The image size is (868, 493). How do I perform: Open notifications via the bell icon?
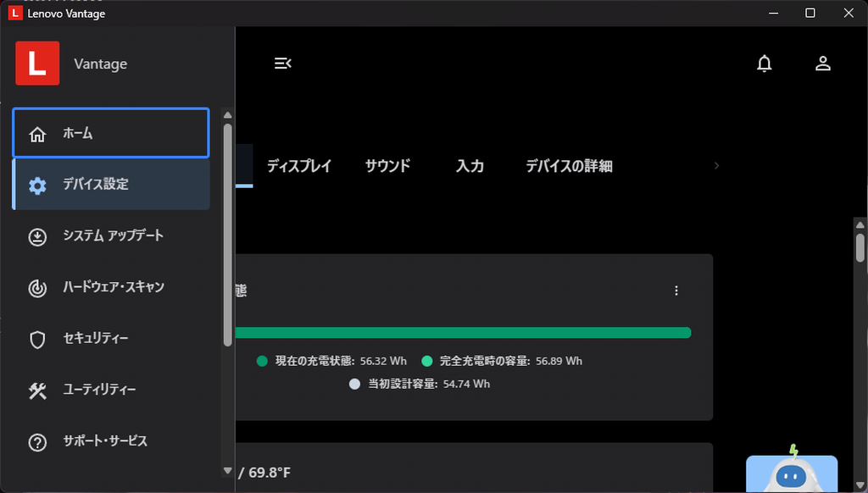pyautogui.click(x=765, y=64)
